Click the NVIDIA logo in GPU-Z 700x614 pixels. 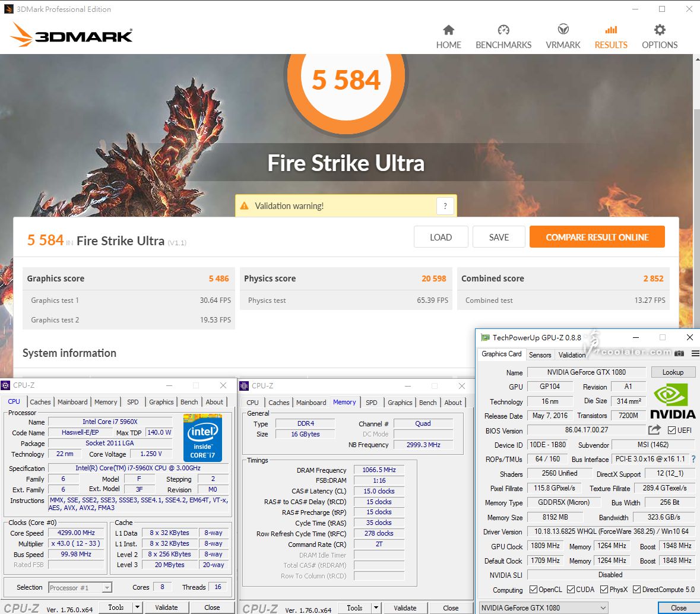[673, 401]
